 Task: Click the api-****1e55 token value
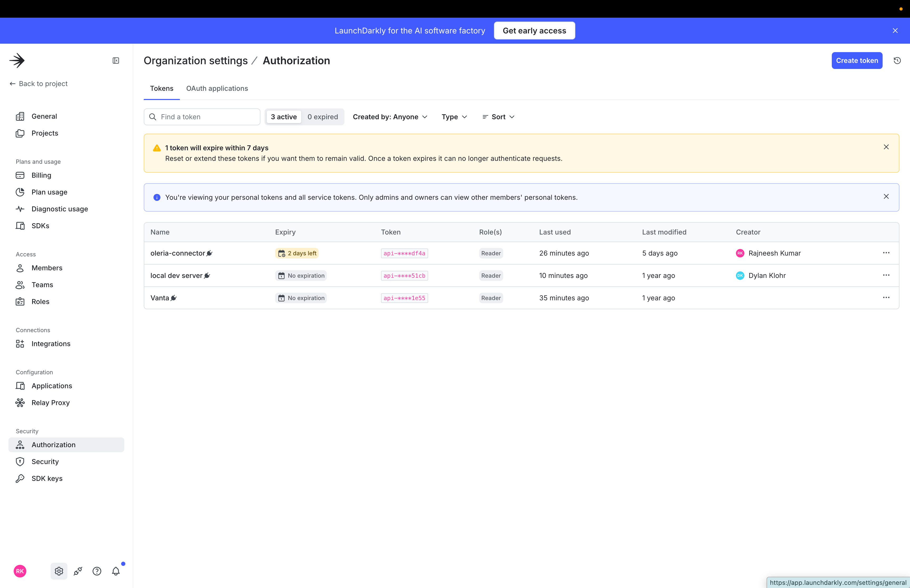tap(404, 298)
